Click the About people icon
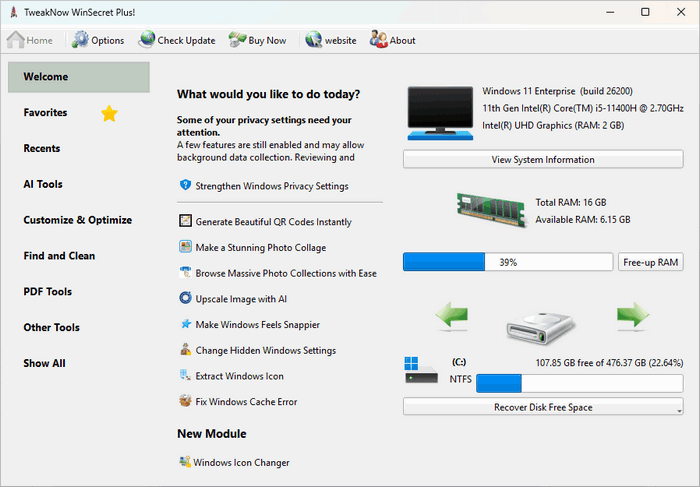This screenshot has height=487, width=700. 379,40
